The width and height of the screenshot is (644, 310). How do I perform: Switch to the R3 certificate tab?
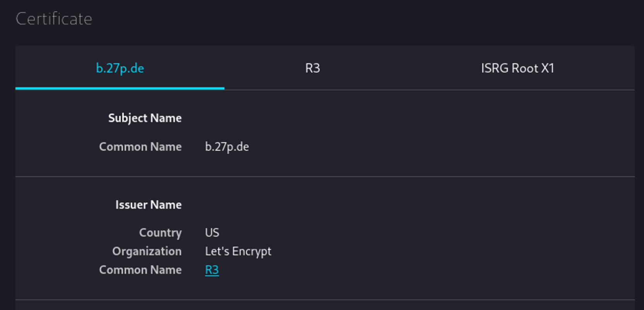[x=312, y=68]
